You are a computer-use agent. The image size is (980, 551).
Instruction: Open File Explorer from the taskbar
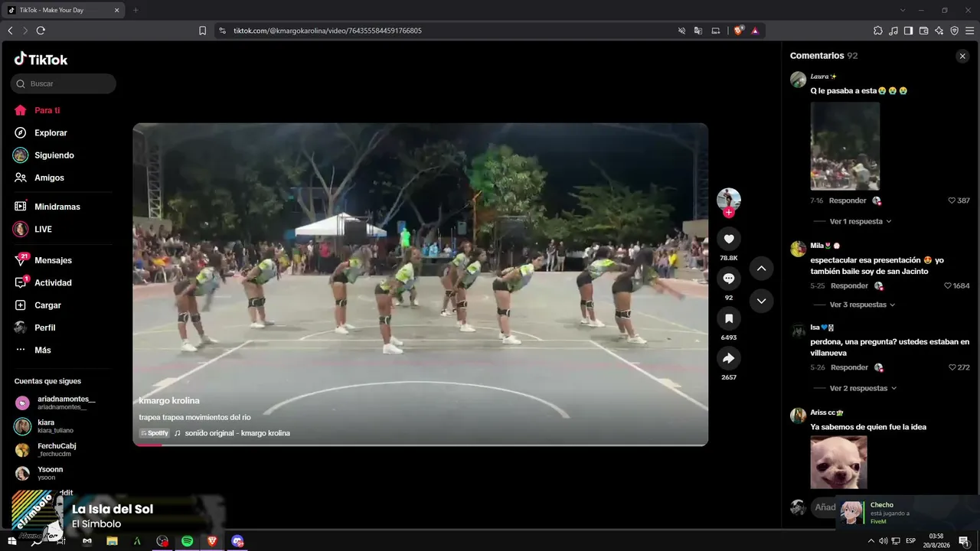coord(112,541)
